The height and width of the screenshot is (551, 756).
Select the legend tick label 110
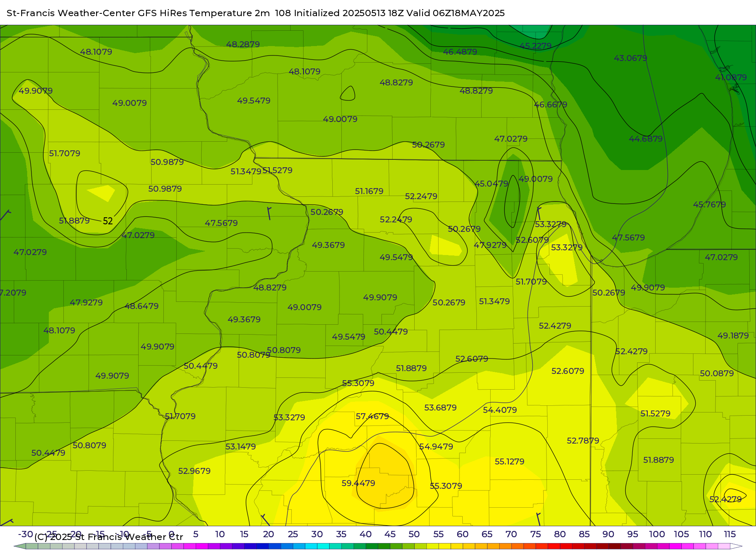705,534
